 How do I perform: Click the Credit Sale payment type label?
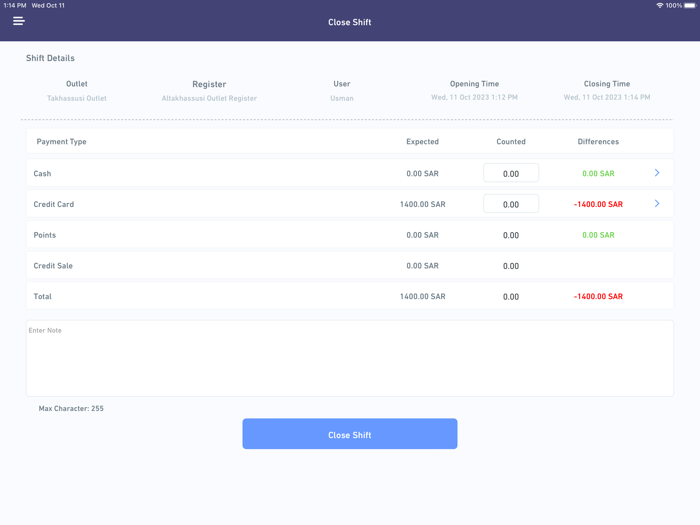click(x=53, y=266)
